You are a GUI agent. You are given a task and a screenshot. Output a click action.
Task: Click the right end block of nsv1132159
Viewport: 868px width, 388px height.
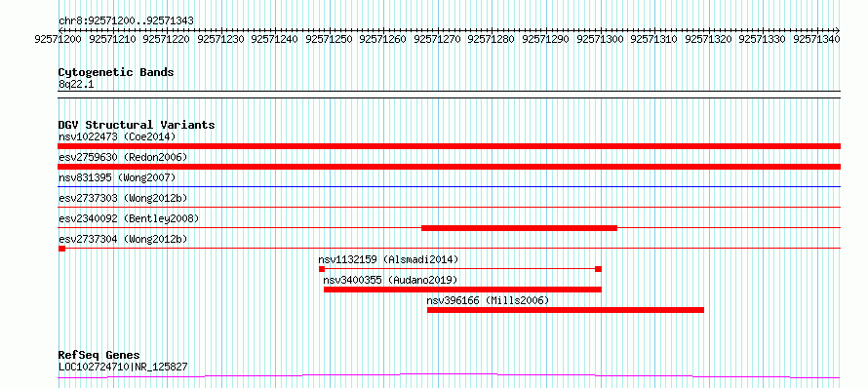click(x=598, y=269)
